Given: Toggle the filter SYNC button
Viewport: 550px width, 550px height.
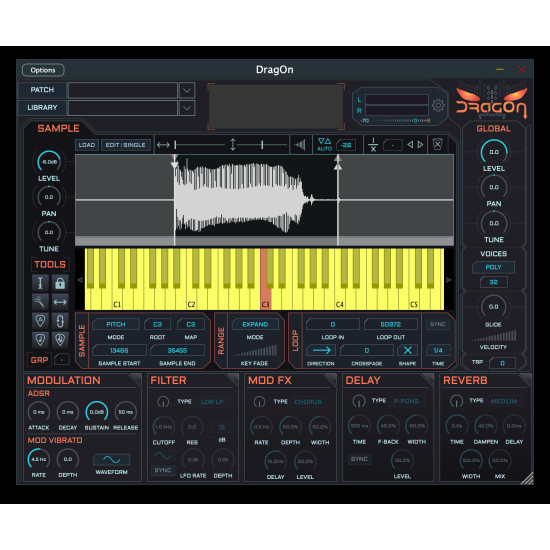Looking at the screenshot, I should pos(163,470).
